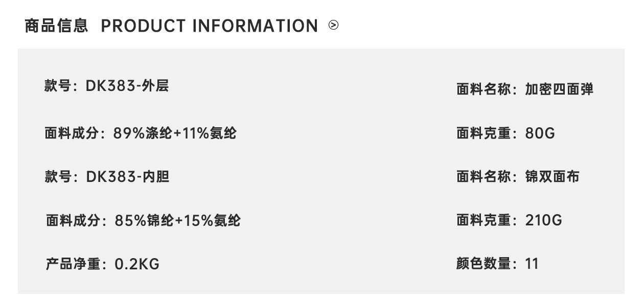
Task: Select the fabric name 锦双面布
Action: [x=552, y=177]
